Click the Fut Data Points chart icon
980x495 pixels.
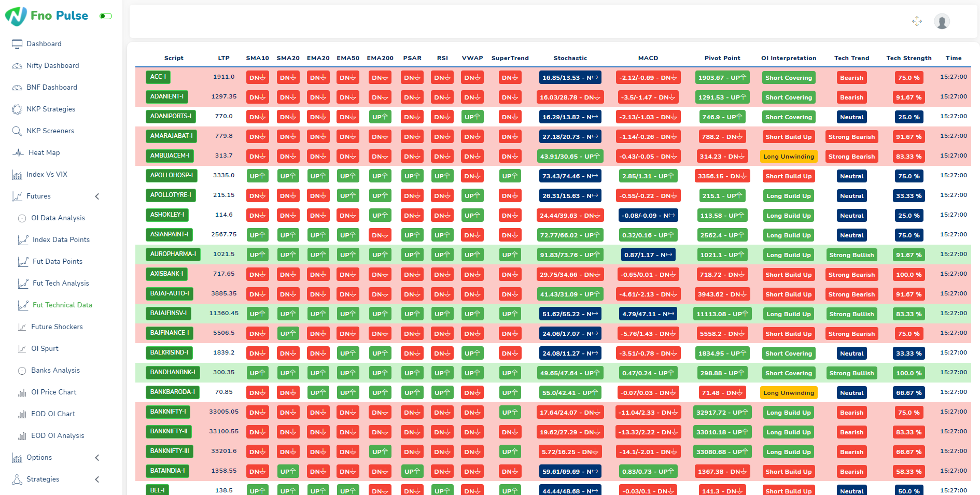coord(23,262)
